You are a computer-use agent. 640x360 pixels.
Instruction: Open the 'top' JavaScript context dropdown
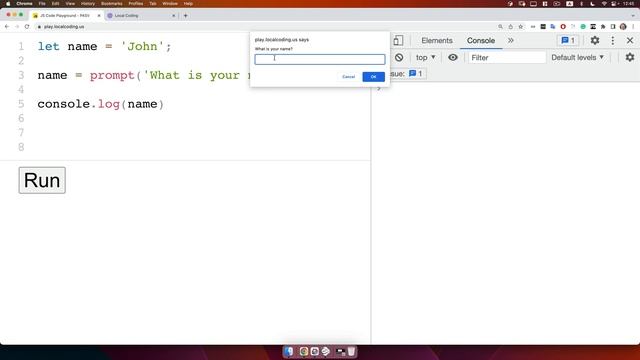click(425, 58)
